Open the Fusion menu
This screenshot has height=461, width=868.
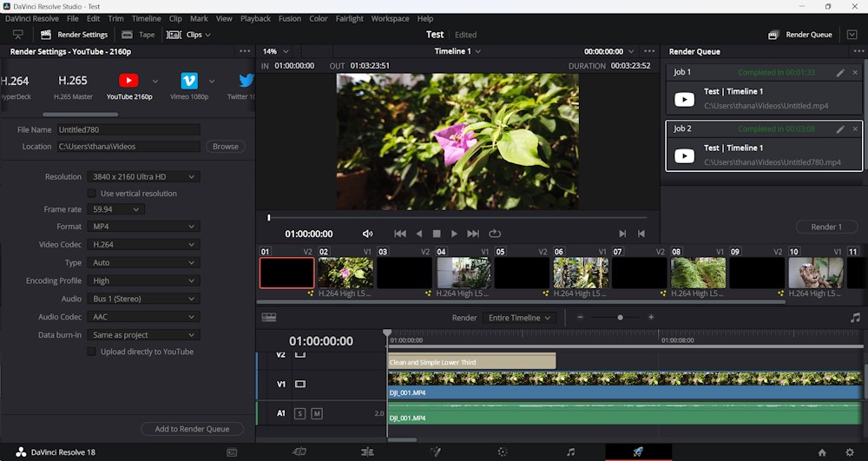click(290, 18)
